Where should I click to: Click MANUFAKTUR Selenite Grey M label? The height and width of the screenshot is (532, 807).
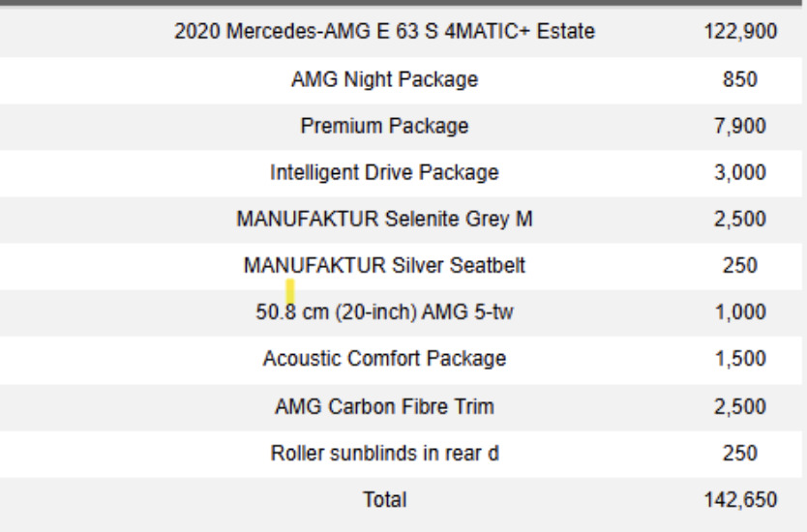tap(384, 220)
